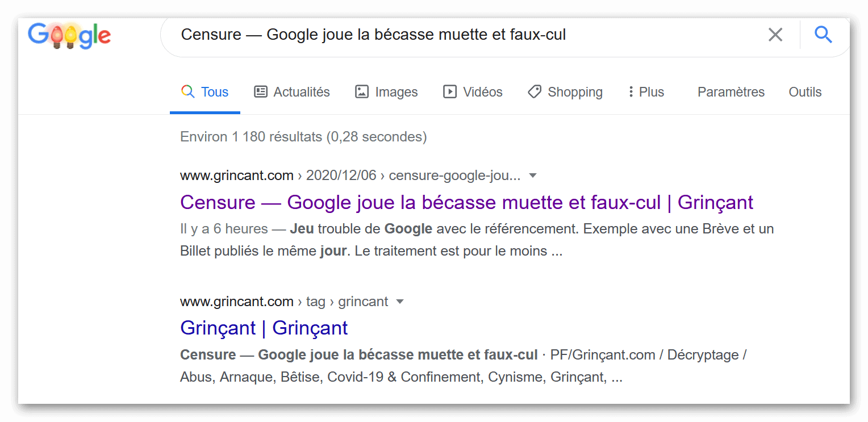This screenshot has height=422, width=868.
Task: Click the 'Il y a 6 heures' snippet text
Action: (224, 229)
